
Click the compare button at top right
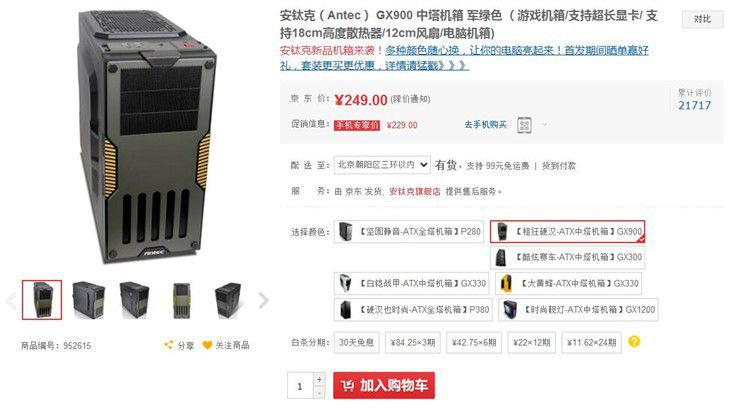pyautogui.click(x=702, y=19)
